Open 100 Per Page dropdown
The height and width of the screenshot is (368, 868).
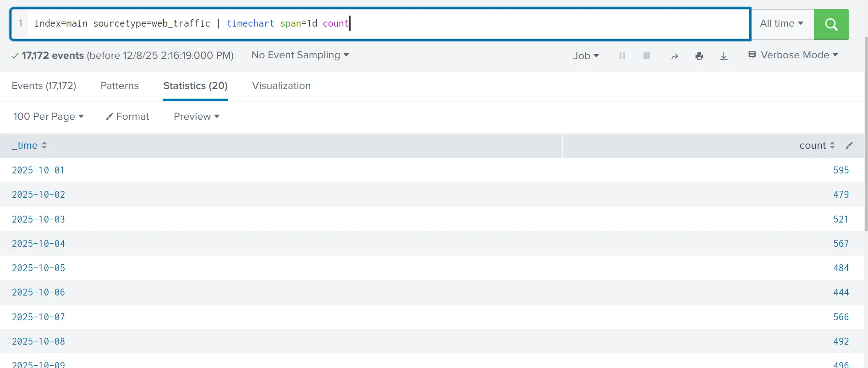49,117
